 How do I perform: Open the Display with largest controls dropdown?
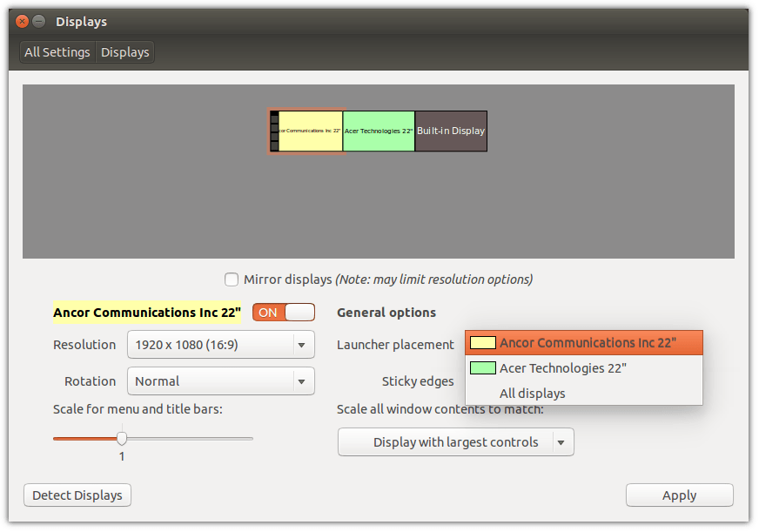click(x=456, y=442)
